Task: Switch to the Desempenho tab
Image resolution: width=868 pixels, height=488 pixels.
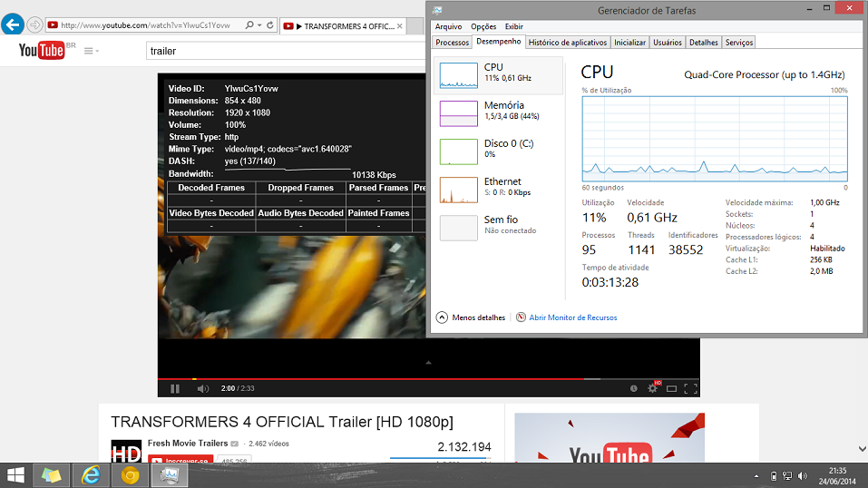Action: coord(499,42)
